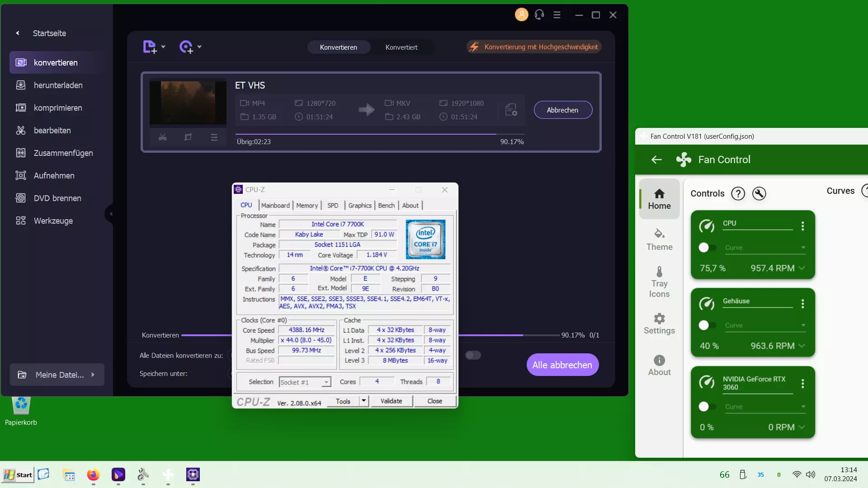
Task: Open the Gehäuse fan card three-dot menu
Action: coord(802,304)
